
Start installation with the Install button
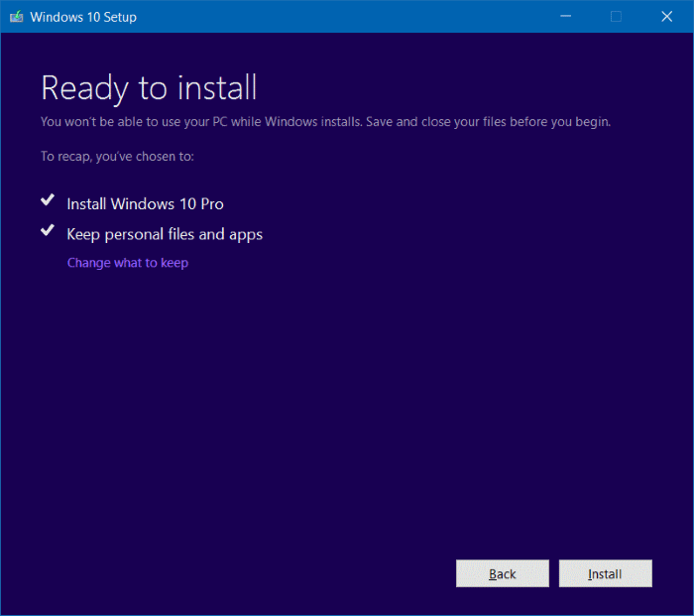pos(605,574)
